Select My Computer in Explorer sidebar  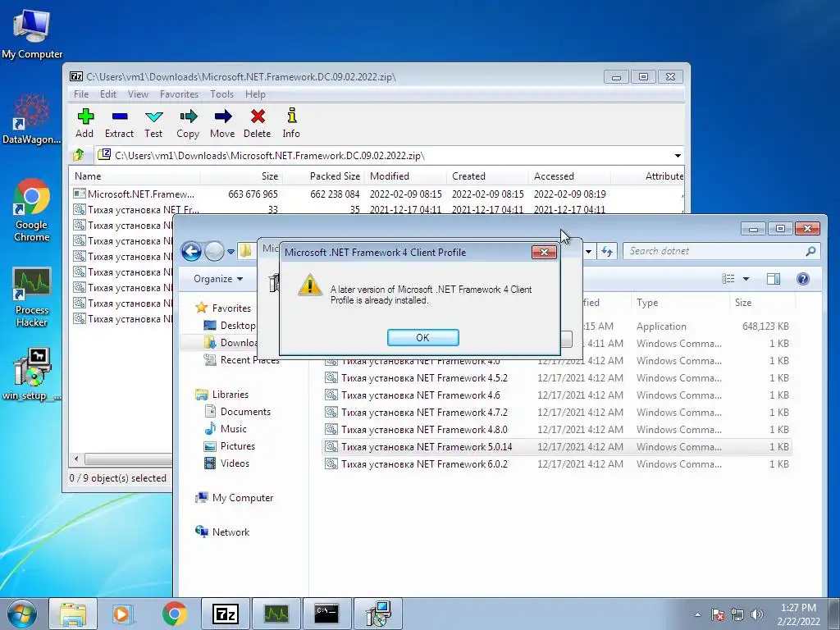coord(235,498)
